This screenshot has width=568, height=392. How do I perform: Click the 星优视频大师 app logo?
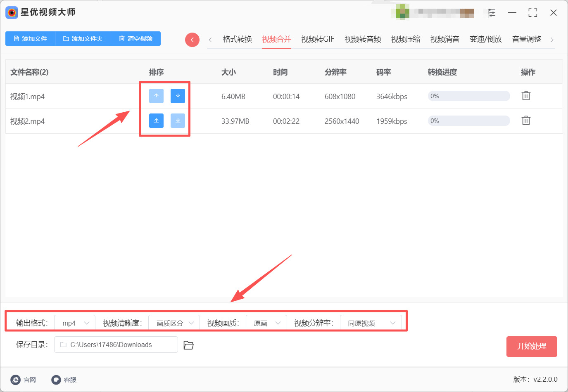coord(12,12)
